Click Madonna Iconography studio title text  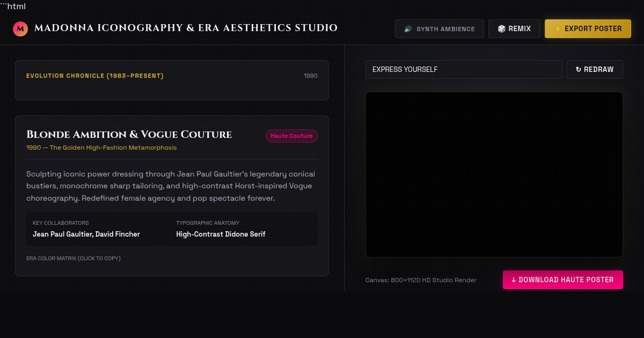(x=186, y=28)
